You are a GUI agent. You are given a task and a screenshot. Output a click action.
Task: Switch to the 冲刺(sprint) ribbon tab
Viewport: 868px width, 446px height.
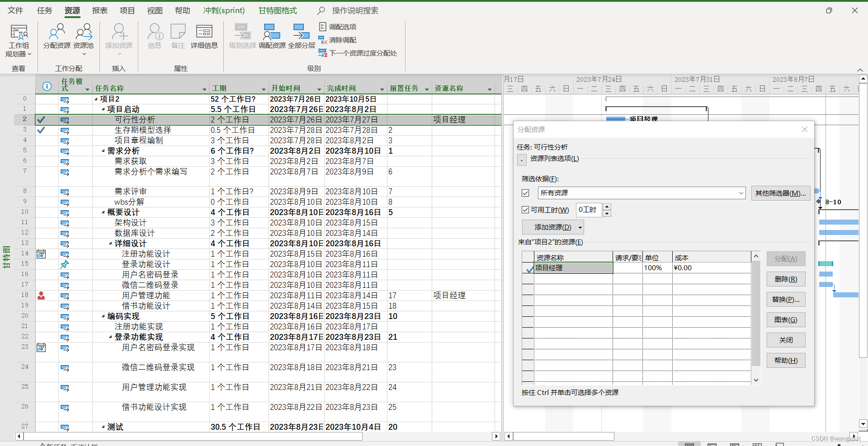point(224,10)
